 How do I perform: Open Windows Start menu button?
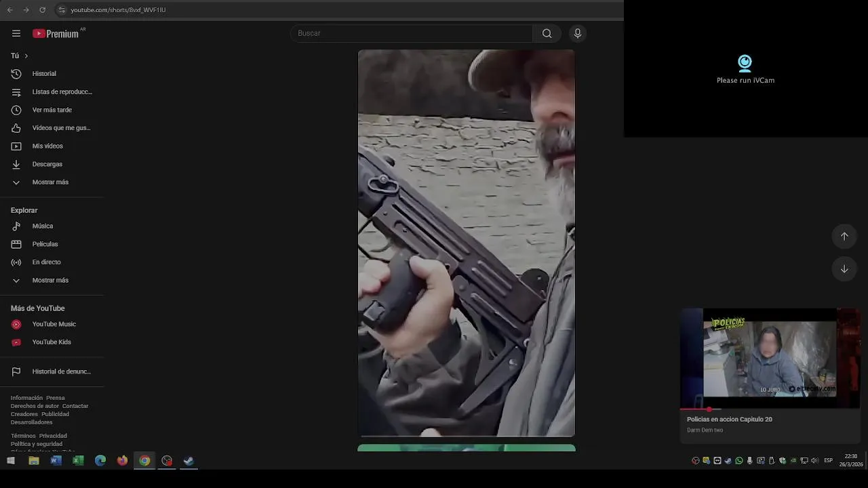(11, 461)
